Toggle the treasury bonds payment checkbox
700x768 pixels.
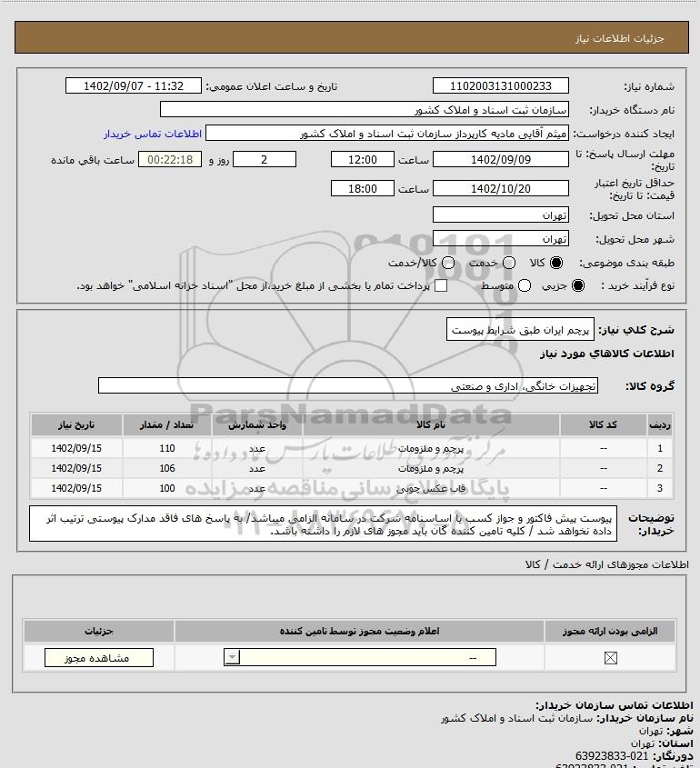pos(441,285)
